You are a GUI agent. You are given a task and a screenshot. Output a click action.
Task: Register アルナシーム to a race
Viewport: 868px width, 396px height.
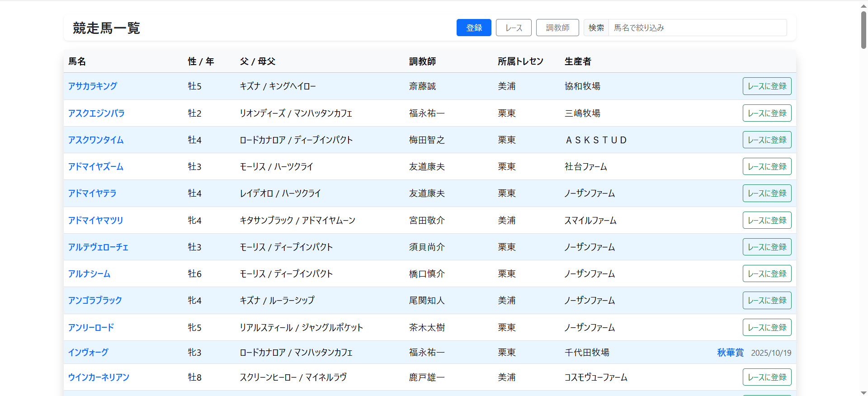tap(767, 273)
